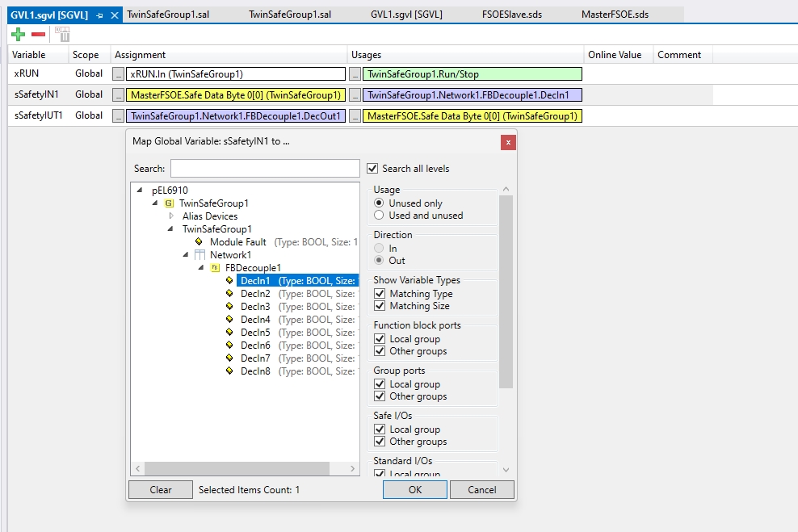Image resolution: width=798 pixels, height=532 pixels.
Task: Collapse the FBDecouple1 tree node
Action: 200,268
